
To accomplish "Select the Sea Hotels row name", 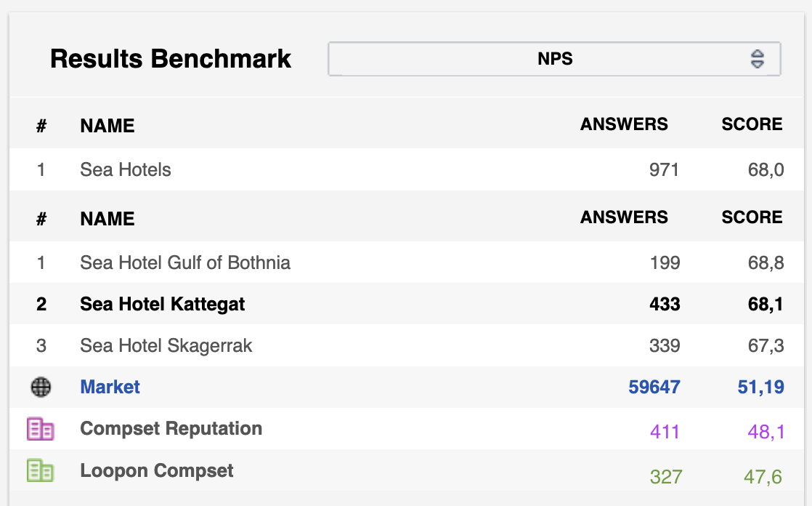I will click(x=126, y=169).
